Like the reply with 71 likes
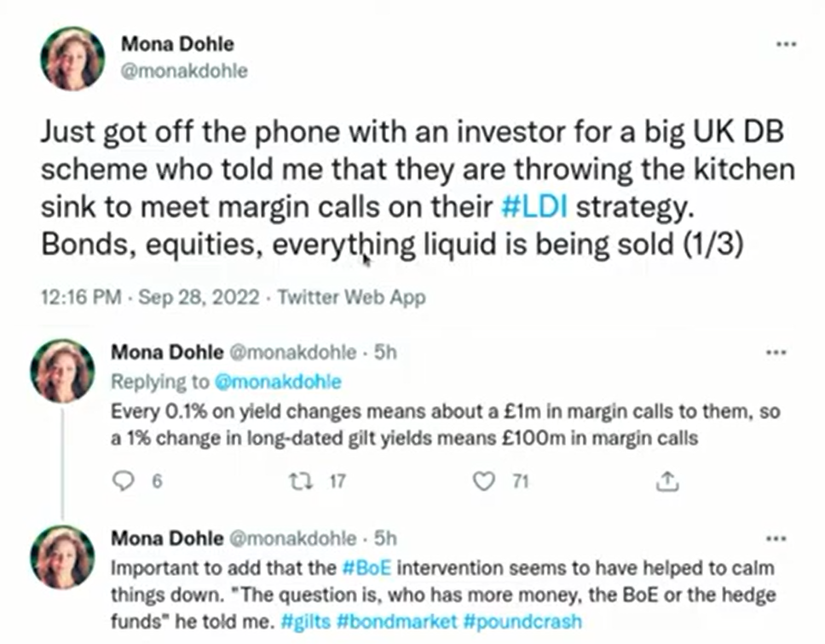Image resolution: width=825 pixels, height=644 pixels. (484, 481)
